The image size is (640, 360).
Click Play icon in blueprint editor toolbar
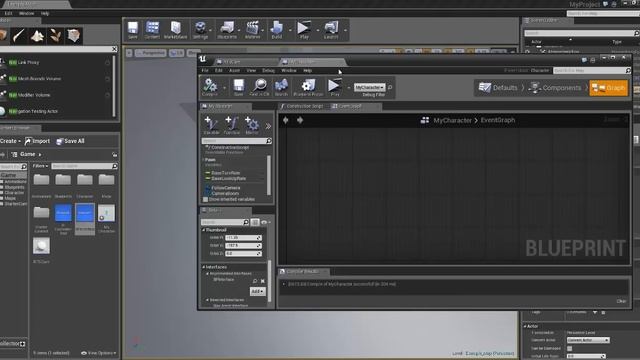334,87
